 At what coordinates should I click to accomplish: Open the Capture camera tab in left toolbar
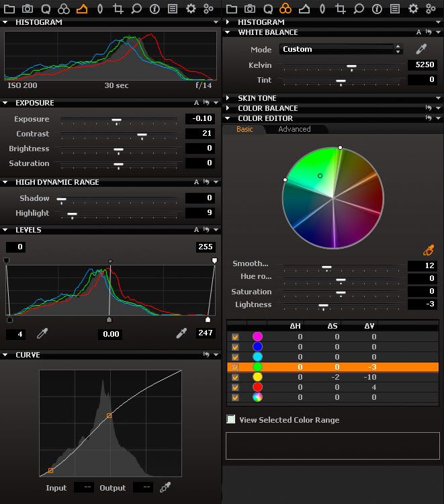[28, 9]
